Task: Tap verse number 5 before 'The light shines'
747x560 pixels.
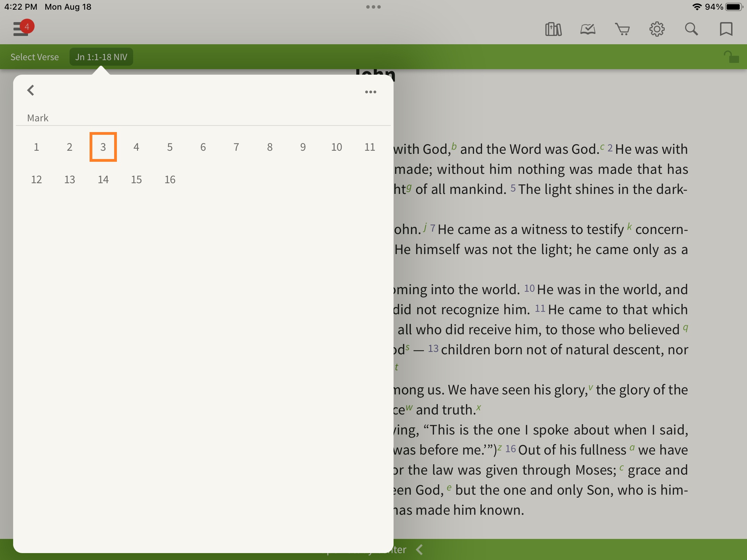Action: point(513,188)
